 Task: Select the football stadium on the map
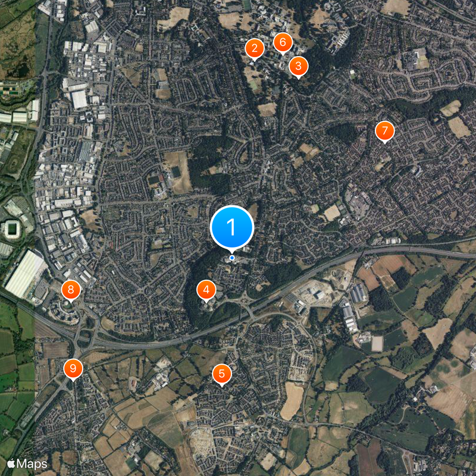click(x=11, y=228)
